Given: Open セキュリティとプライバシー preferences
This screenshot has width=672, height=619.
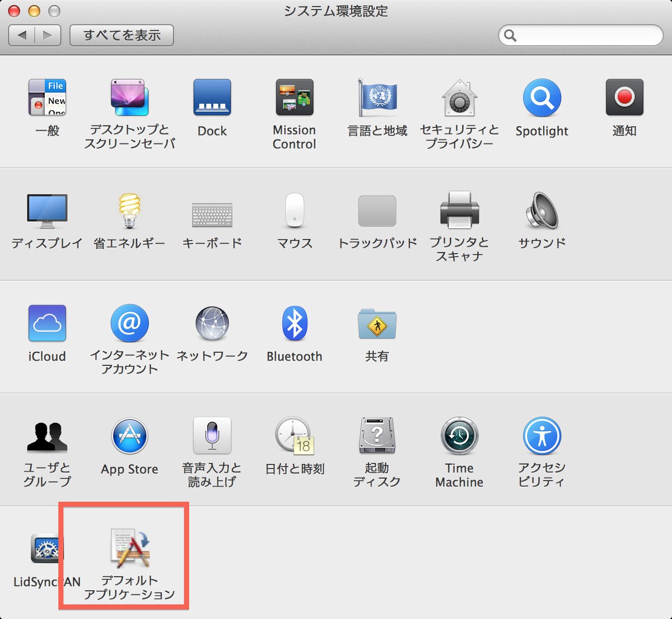Looking at the screenshot, I should pos(459,98).
